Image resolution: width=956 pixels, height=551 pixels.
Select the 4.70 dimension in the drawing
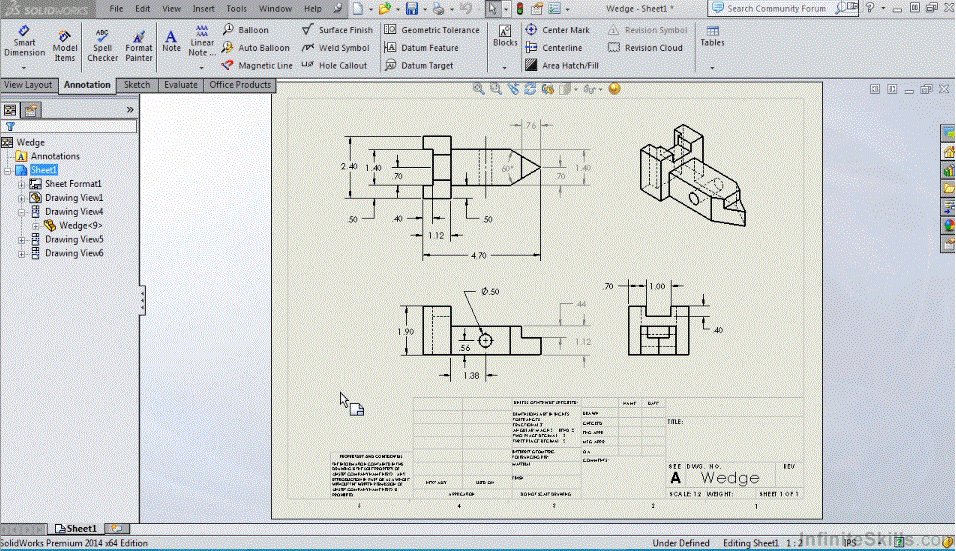479,256
